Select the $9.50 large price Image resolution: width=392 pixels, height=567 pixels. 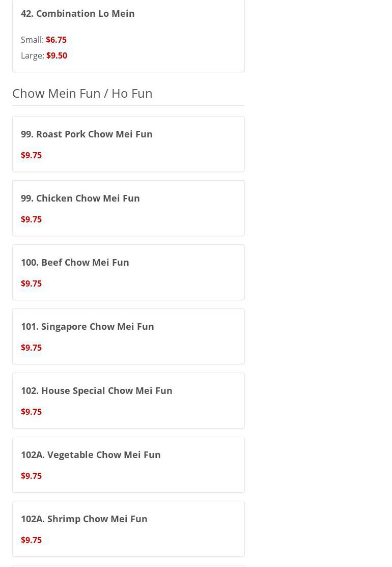[x=57, y=55]
